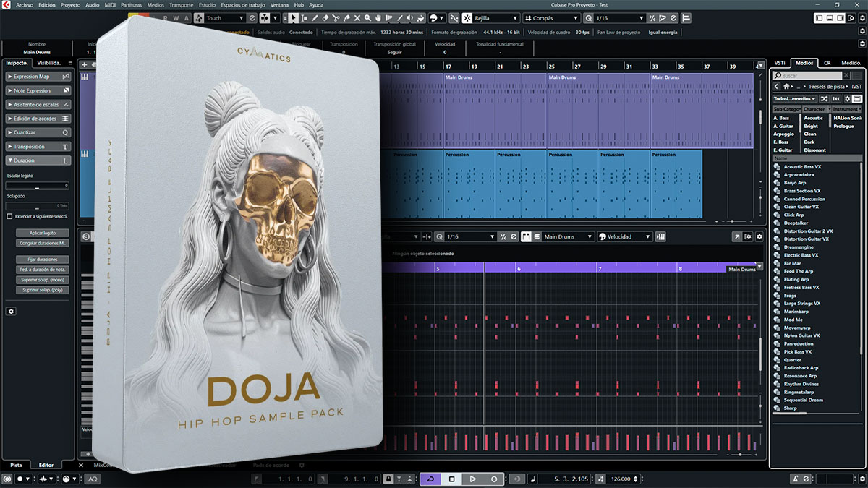Viewport: 868px width, 488px height.
Task: Click the Solo S icon in key editor
Action: [x=85, y=236]
